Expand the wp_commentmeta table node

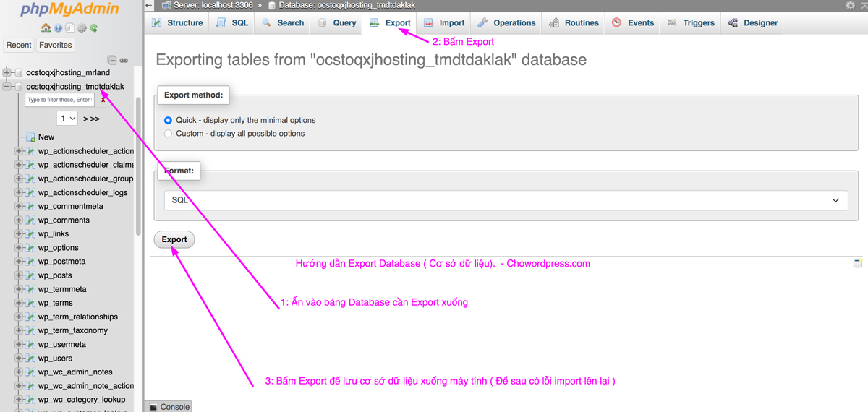pos(20,207)
